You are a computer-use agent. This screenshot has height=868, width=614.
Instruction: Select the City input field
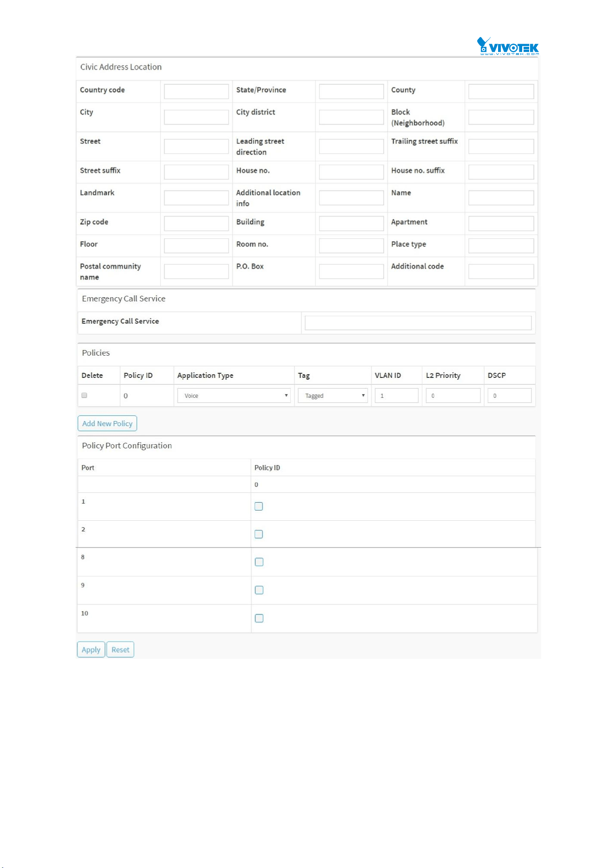pos(197,117)
